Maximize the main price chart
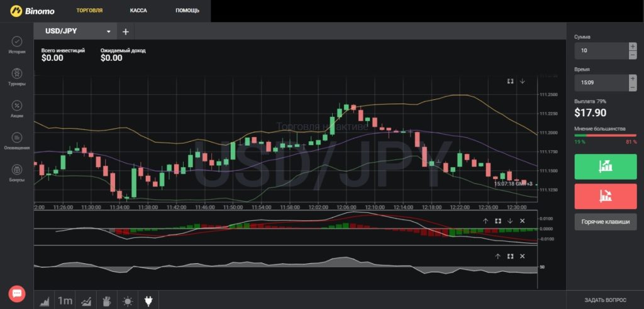Screen dimensions: 644x309 (510, 81)
